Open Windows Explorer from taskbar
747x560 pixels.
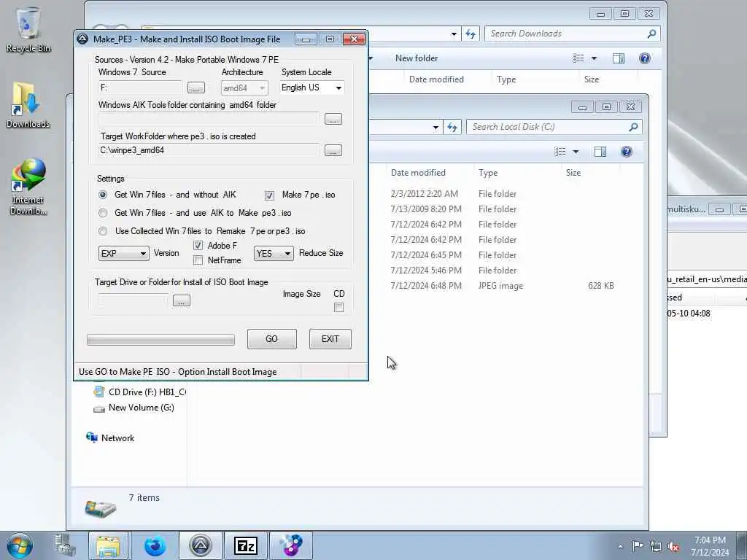point(108,545)
